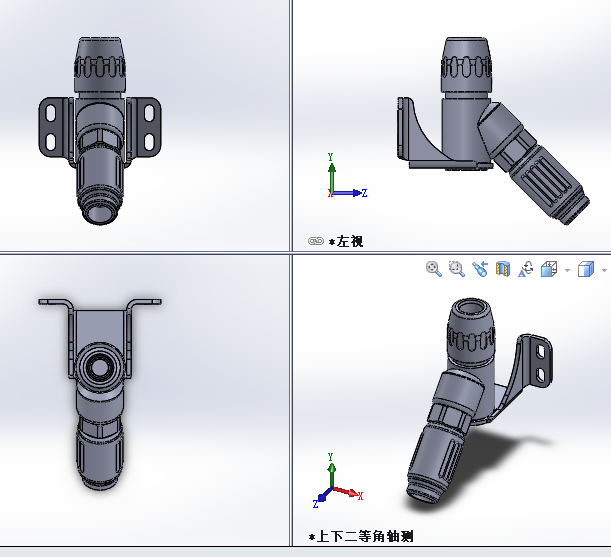Click the Display Style cube icon
The image size is (611, 557).
tap(586, 269)
